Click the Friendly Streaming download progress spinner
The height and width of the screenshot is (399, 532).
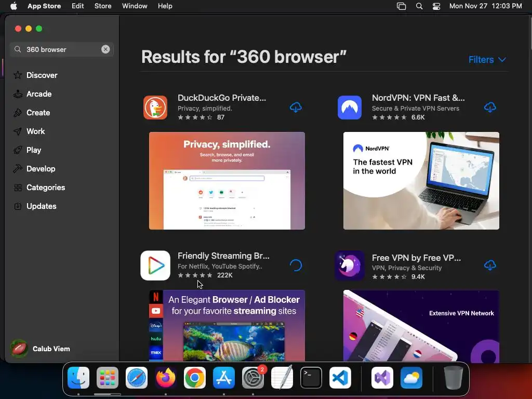(296, 265)
